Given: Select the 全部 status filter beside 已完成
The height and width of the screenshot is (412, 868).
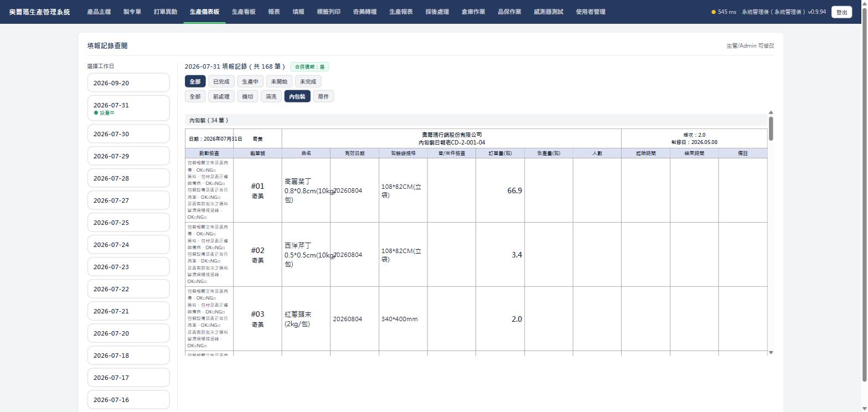Looking at the screenshot, I should 195,81.
